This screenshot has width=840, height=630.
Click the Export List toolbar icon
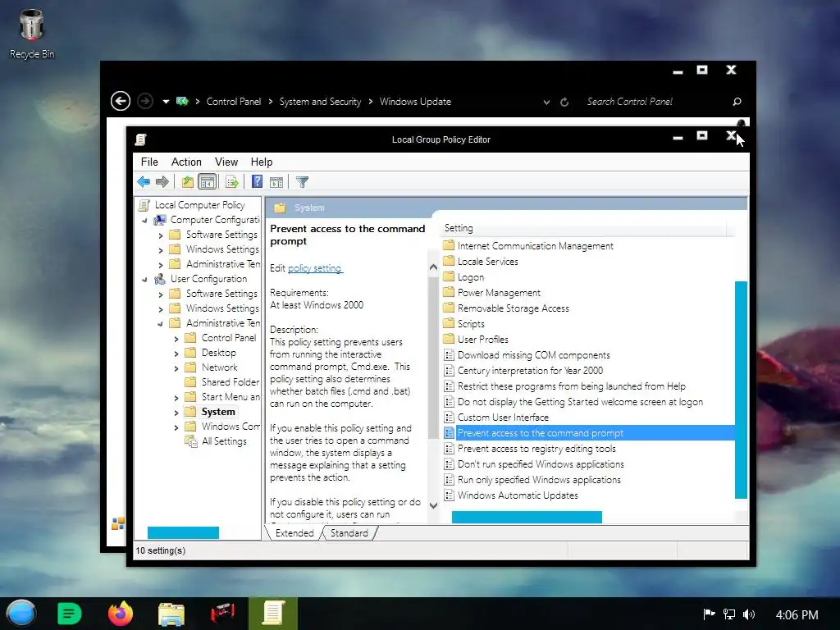pos(231,182)
